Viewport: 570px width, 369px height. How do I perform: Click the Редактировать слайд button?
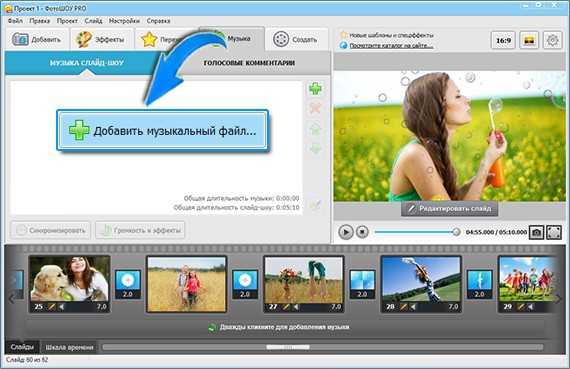pyautogui.click(x=450, y=209)
